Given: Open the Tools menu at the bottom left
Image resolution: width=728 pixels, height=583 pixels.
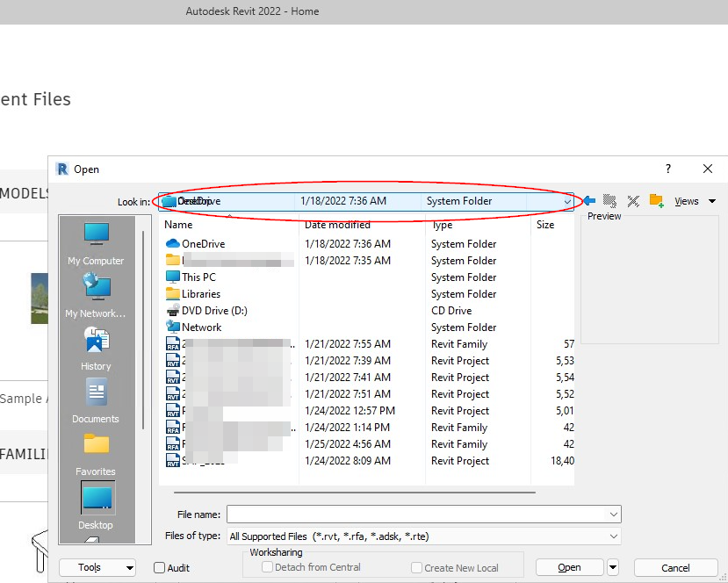Looking at the screenshot, I should (x=97, y=567).
